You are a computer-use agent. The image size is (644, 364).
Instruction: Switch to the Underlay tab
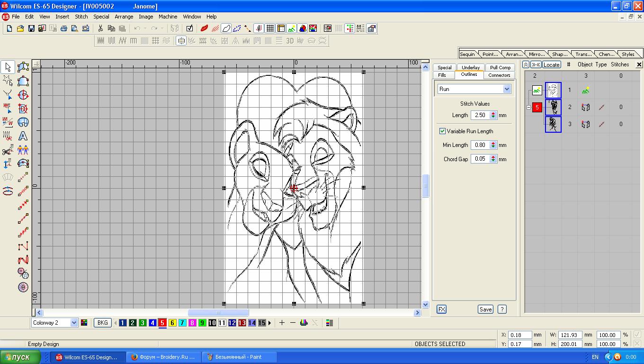tap(470, 67)
